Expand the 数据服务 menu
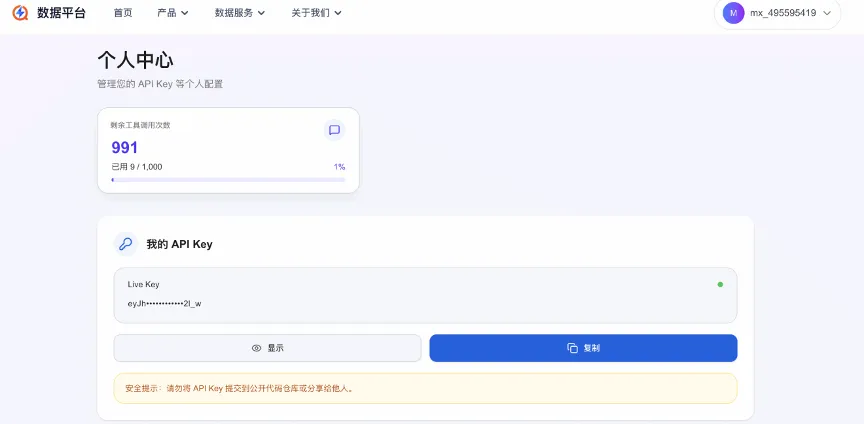The image size is (864, 424). (x=240, y=13)
